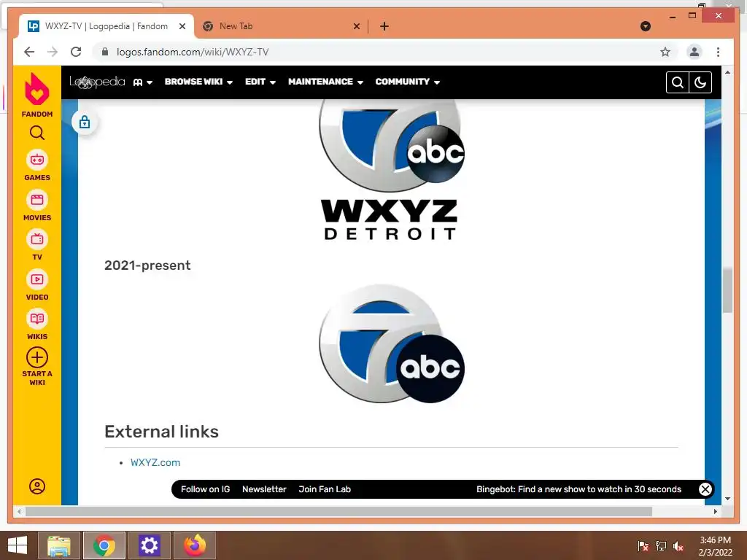The height and width of the screenshot is (560, 747).
Task: Click the Logopedia wordmark logo
Action: tap(97, 82)
